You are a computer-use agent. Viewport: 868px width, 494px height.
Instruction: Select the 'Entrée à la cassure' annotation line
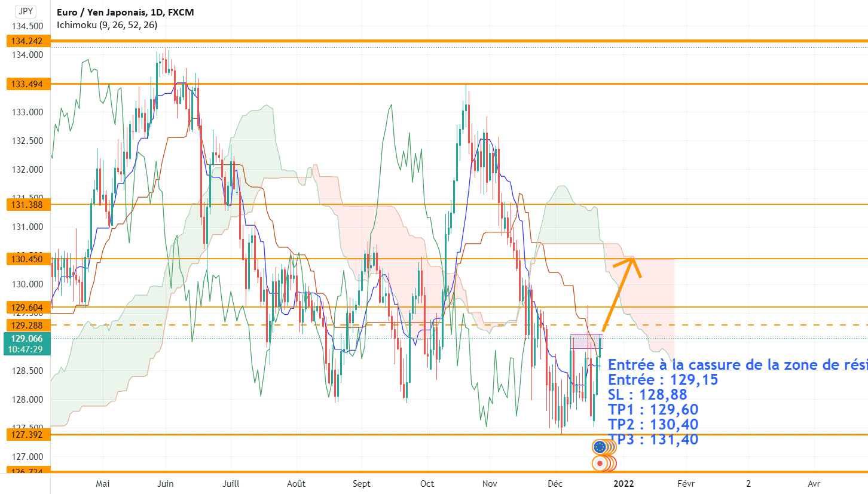coord(738,365)
